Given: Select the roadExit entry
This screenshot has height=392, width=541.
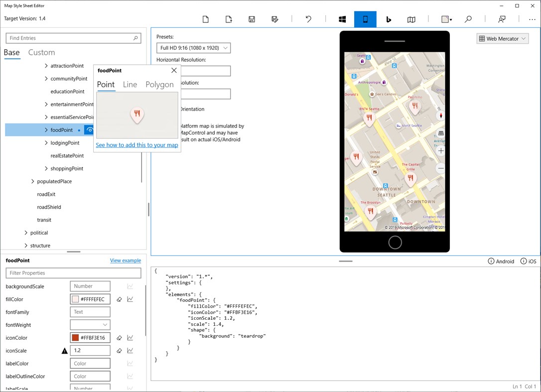Looking at the screenshot, I should coord(46,194).
